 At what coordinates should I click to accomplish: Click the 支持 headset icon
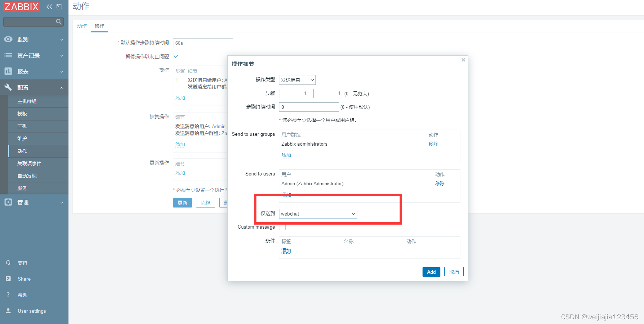[8, 263]
